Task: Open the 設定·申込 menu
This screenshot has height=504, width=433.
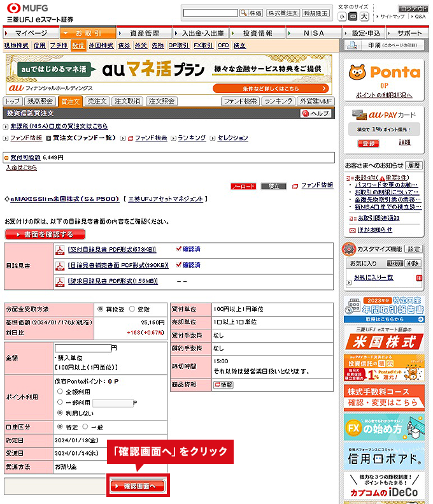Action: coord(364,33)
